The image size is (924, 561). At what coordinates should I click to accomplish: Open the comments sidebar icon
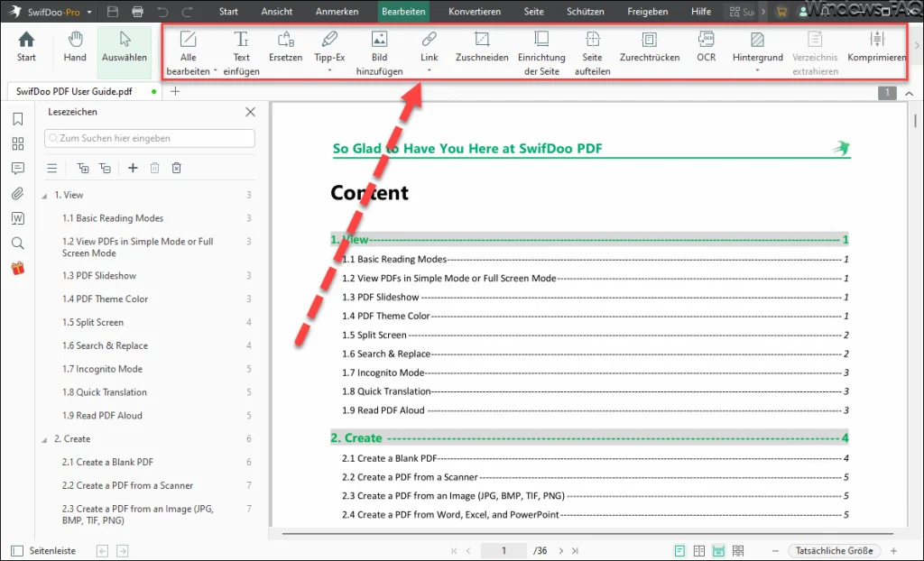pyautogui.click(x=18, y=169)
